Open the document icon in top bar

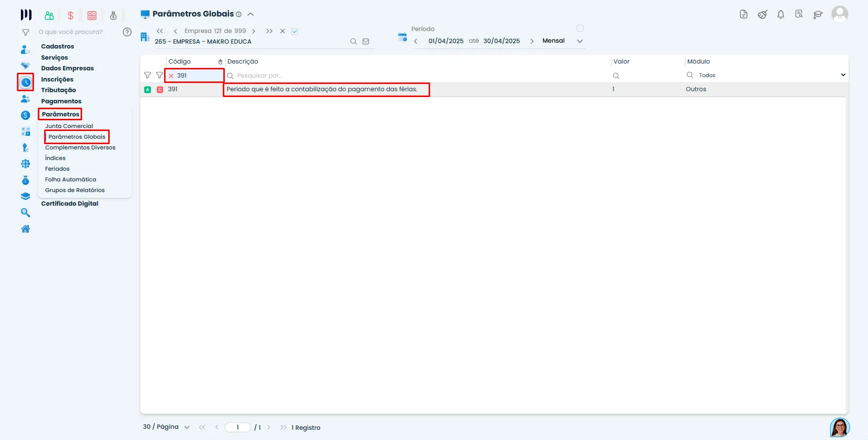tap(744, 15)
